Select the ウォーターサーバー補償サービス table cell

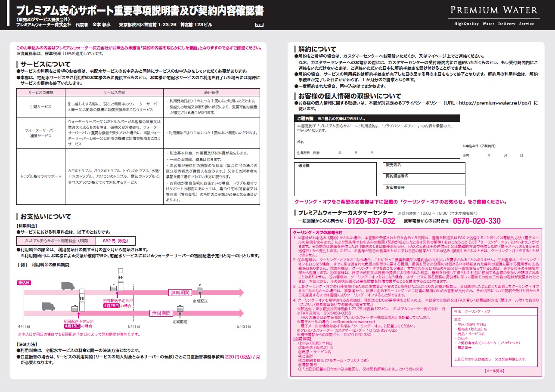click(40, 133)
